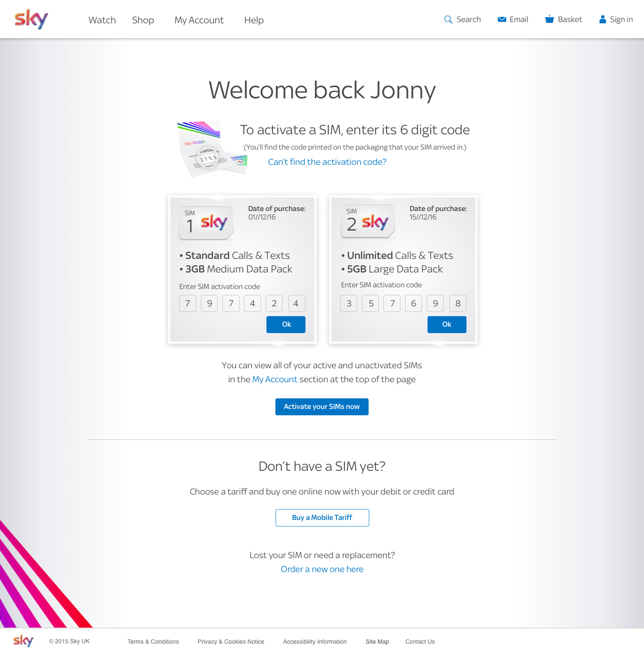Open the Watch menu
The image size is (644, 656).
click(x=102, y=20)
